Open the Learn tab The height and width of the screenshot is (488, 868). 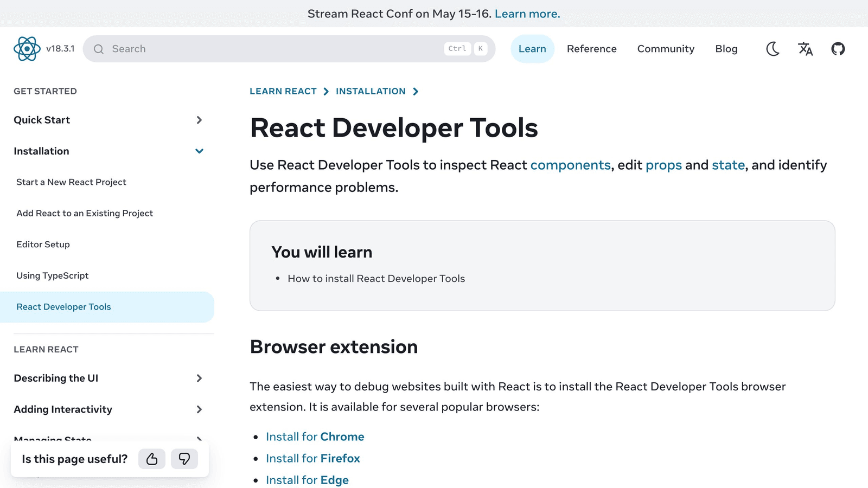[x=532, y=49]
